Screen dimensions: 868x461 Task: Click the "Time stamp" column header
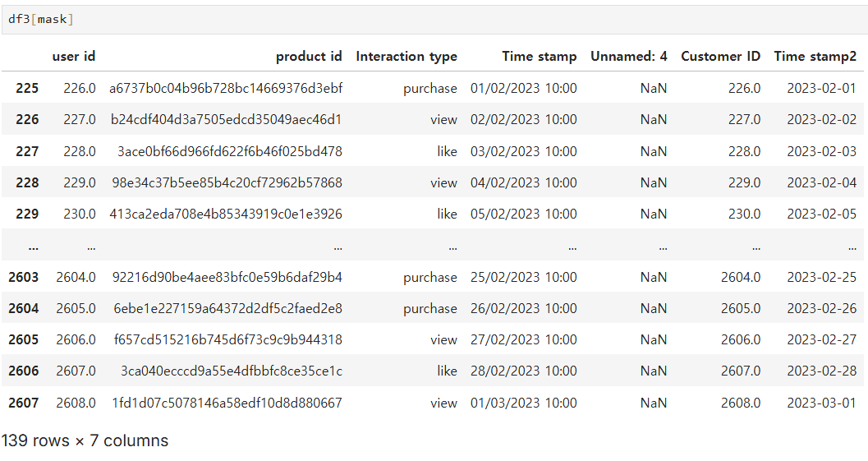(x=540, y=56)
